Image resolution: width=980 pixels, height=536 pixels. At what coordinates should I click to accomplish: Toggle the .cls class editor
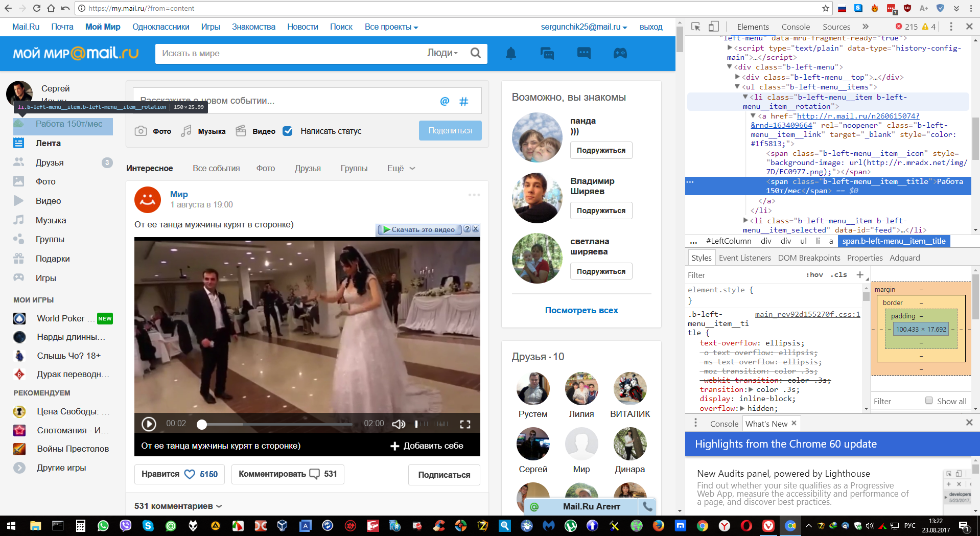pos(838,275)
